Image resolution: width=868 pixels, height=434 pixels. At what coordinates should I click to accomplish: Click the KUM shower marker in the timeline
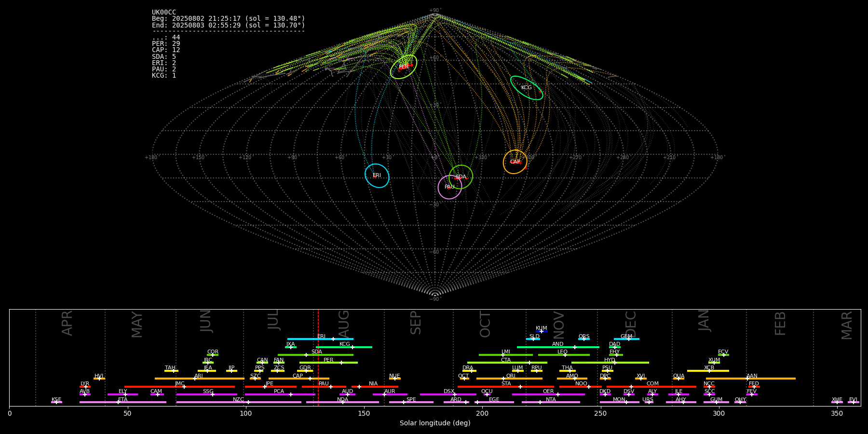click(542, 331)
